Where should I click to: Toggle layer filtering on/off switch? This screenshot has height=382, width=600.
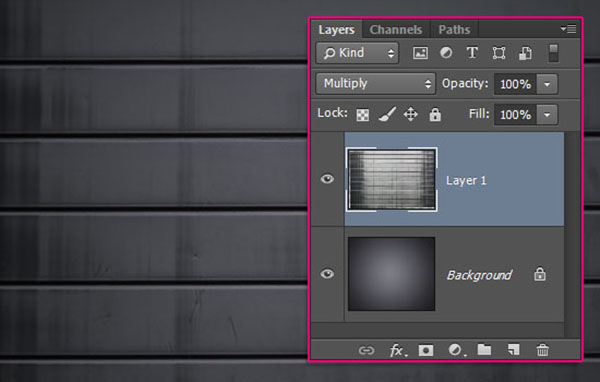coord(553,53)
